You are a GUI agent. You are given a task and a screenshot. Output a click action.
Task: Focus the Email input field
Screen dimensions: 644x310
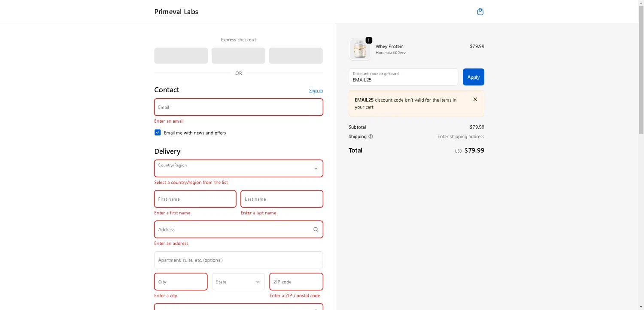(x=239, y=107)
